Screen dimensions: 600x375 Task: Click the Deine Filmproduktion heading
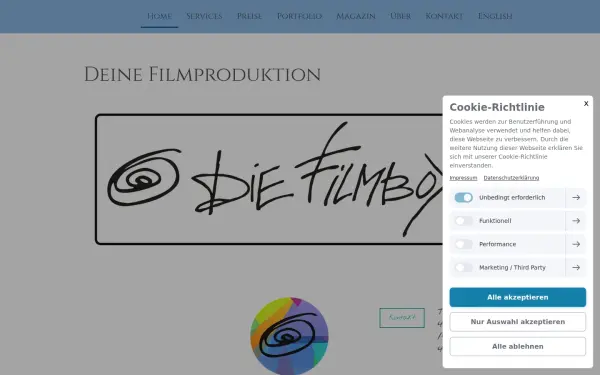pos(202,74)
